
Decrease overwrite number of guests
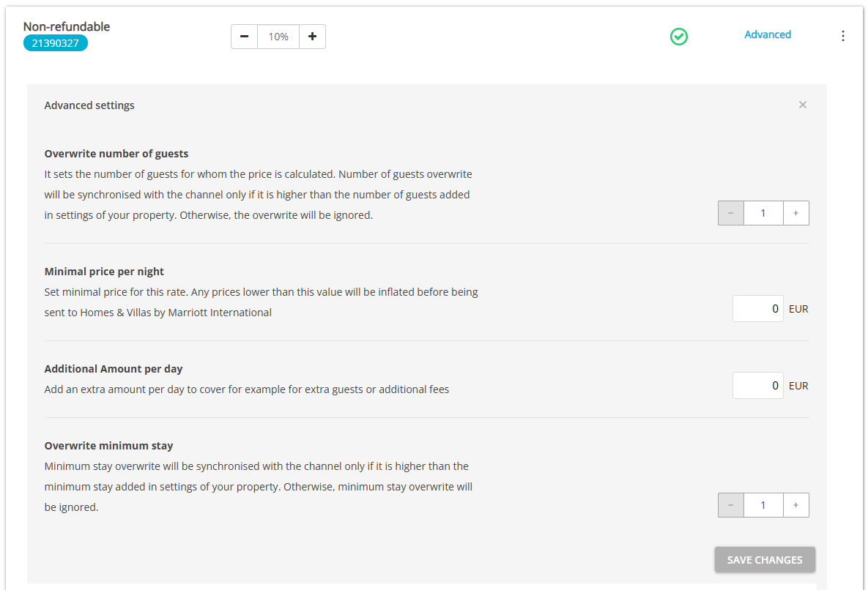point(731,213)
